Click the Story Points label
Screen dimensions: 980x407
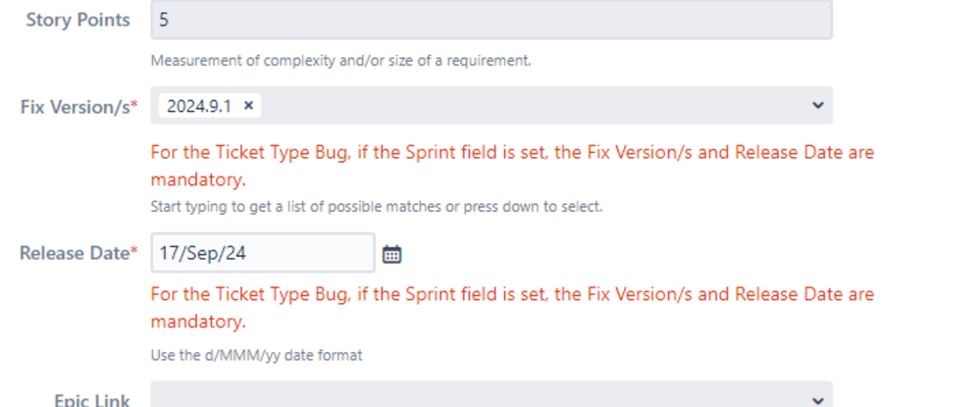coord(78,20)
